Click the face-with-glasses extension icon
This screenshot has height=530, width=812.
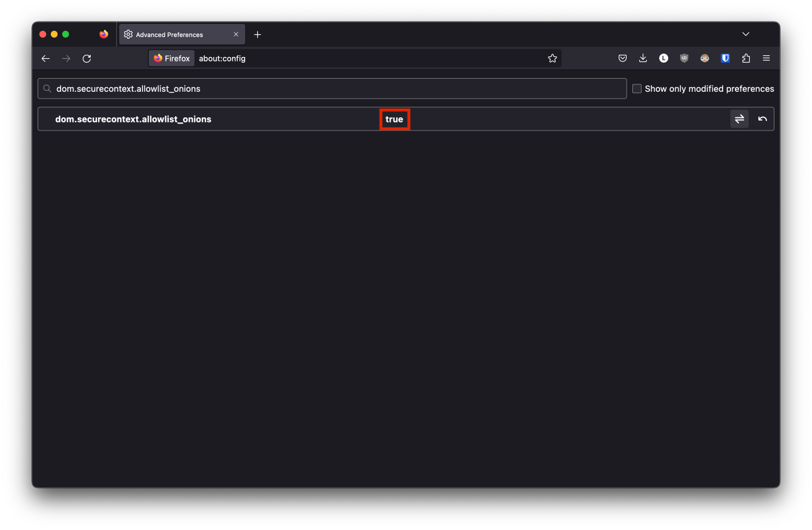[x=705, y=58]
